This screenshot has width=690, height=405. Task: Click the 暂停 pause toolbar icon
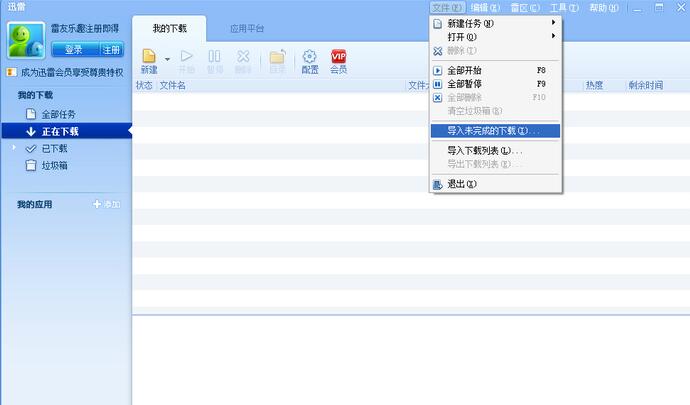point(215,61)
